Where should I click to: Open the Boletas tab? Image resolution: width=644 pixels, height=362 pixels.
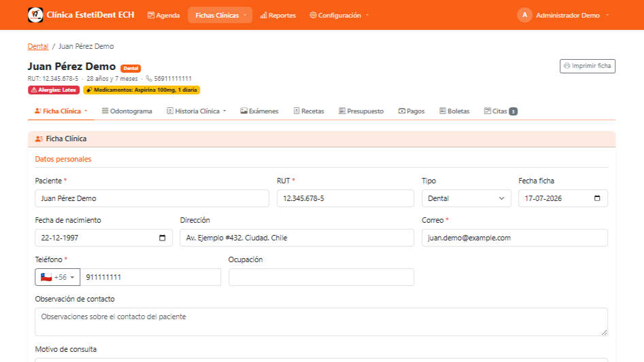pos(454,111)
